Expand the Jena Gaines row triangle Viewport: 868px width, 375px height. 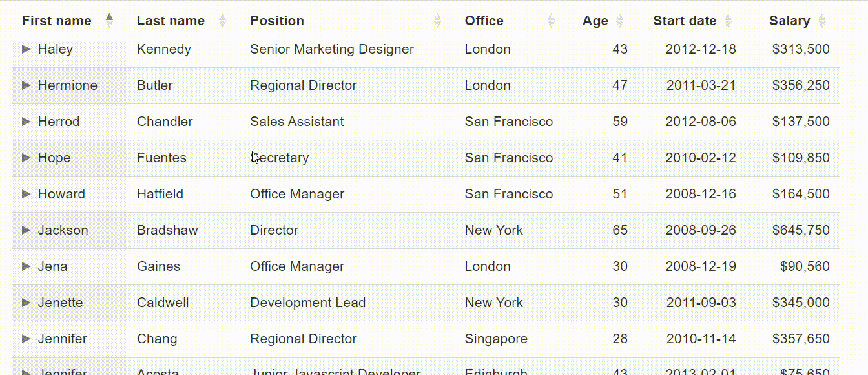26,266
